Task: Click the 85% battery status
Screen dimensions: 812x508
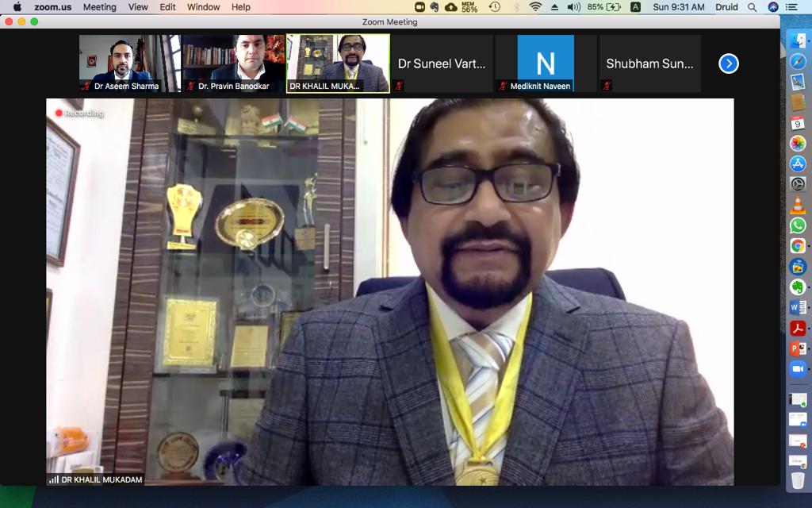Action: (x=603, y=7)
